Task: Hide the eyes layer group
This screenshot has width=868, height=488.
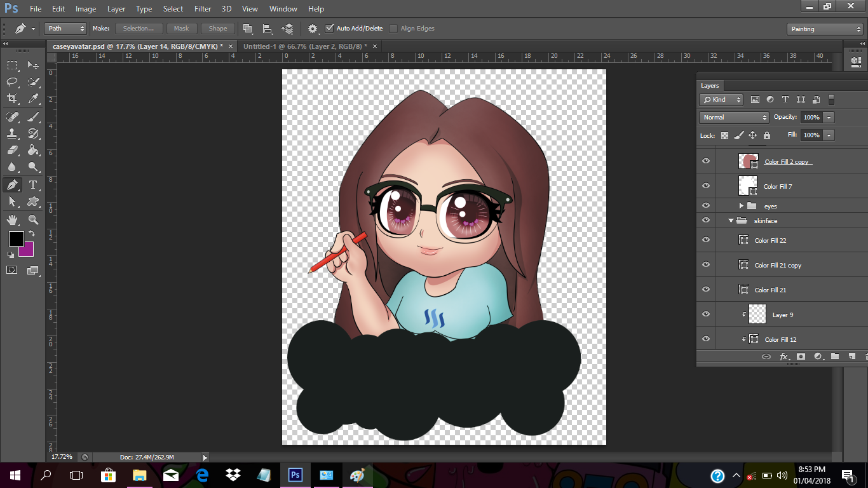Action: tap(705, 206)
